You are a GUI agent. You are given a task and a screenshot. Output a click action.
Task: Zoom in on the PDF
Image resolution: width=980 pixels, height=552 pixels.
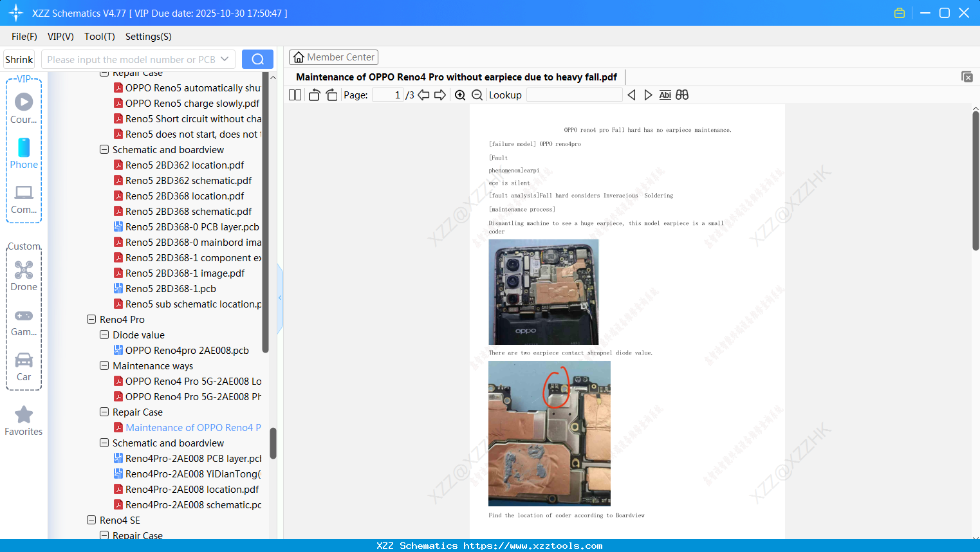pos(460,95)
